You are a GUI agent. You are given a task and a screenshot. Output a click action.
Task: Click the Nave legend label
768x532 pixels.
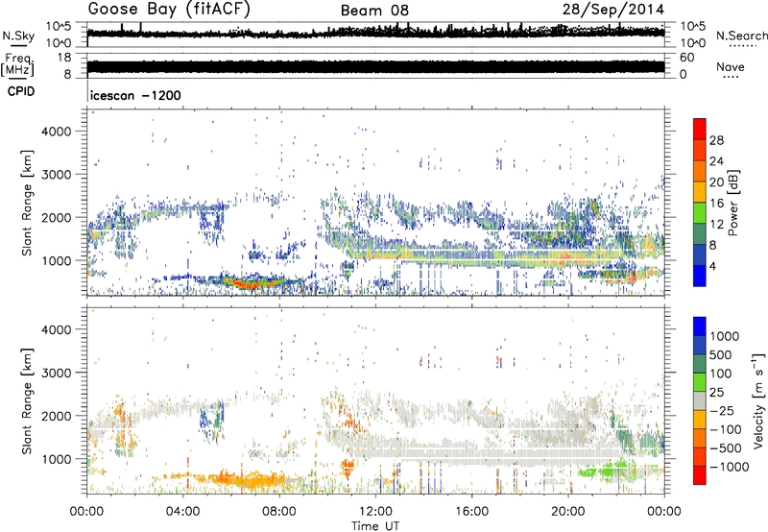click(x=731, y=66)
